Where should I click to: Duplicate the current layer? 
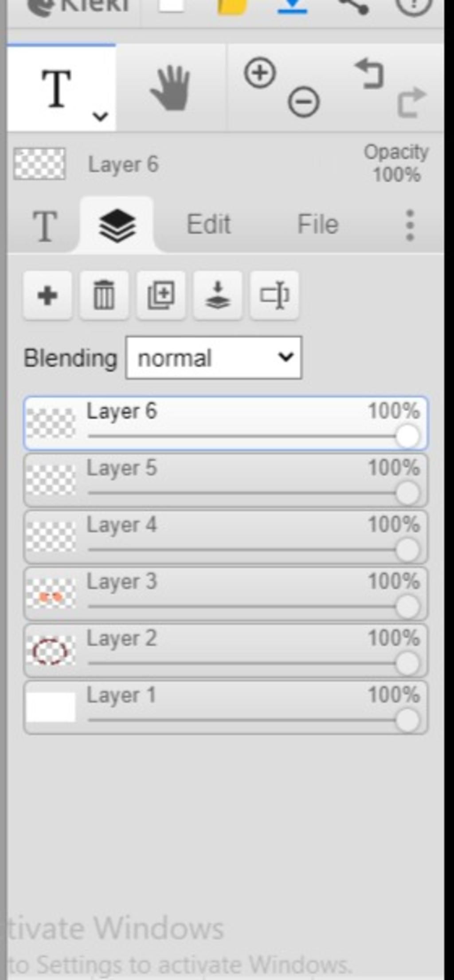click(x=161, y=295)
